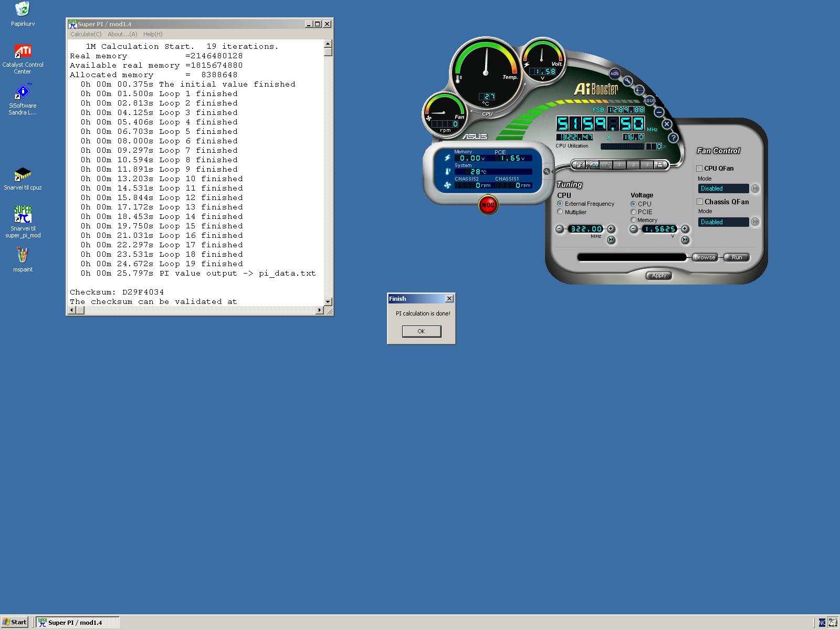
Task: Click Super PI horizontal scrollbar right arrow
Action: pyautogui.click(x=320, y=310)
